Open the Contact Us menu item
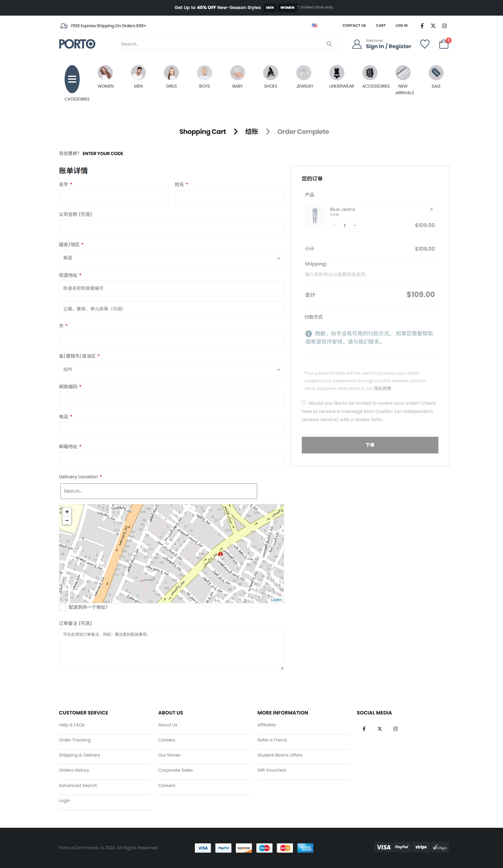Viewport: 503px width, 868px height. click(x=354, y=25)
